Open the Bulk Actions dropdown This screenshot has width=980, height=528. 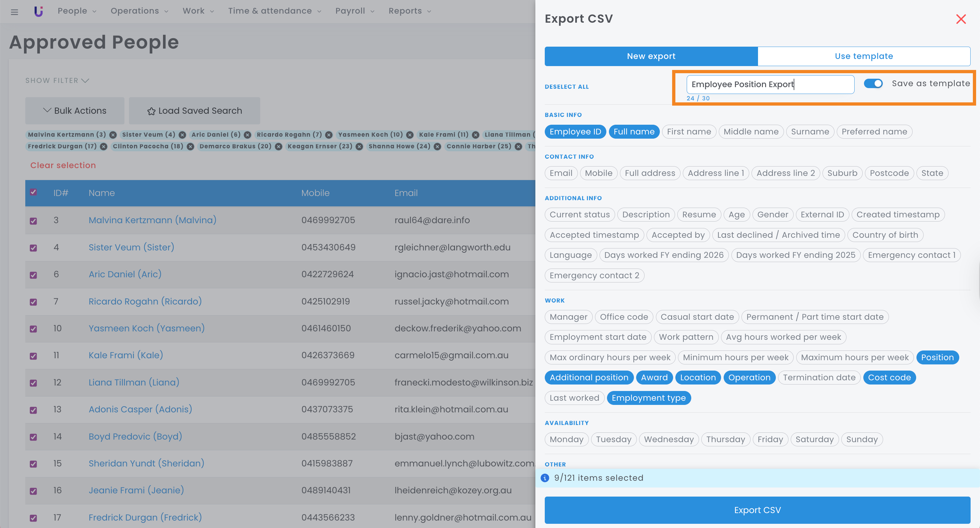(75, 110)
